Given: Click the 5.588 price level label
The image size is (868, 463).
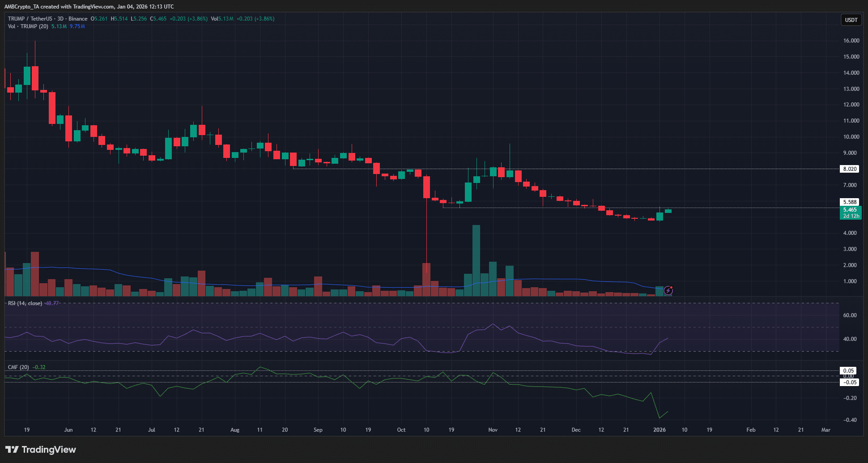Looking at the screenshot, I should coord(850,201).
